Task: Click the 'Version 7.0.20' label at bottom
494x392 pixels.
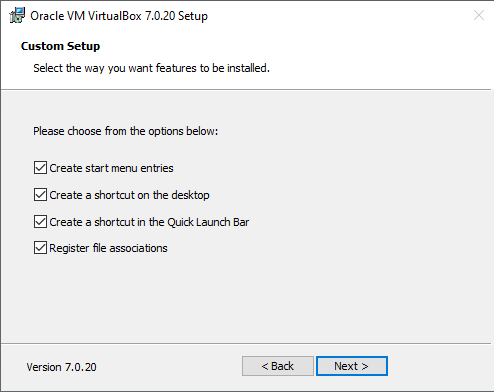Action: coord(61,367)
